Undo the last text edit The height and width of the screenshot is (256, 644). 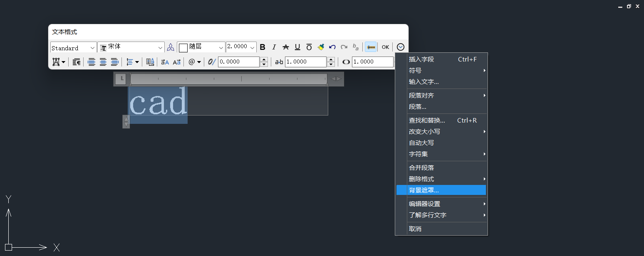point(332,47)
